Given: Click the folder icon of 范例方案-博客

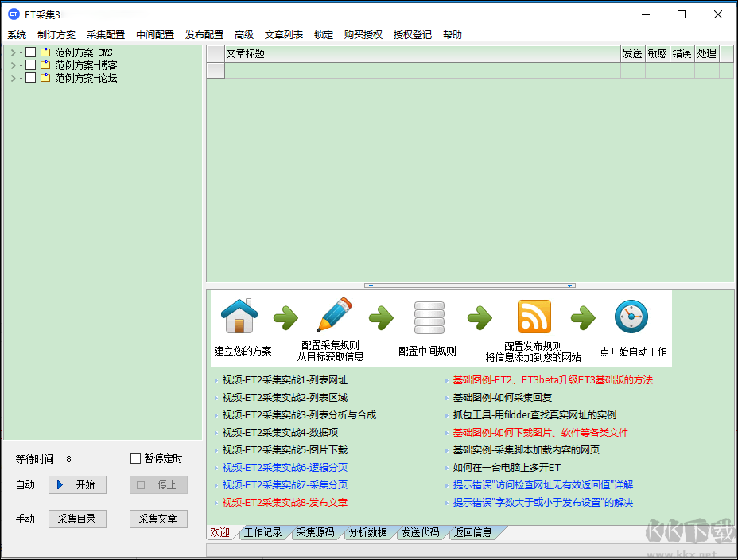Looking at the screenshot, I should tap(45, 65).
